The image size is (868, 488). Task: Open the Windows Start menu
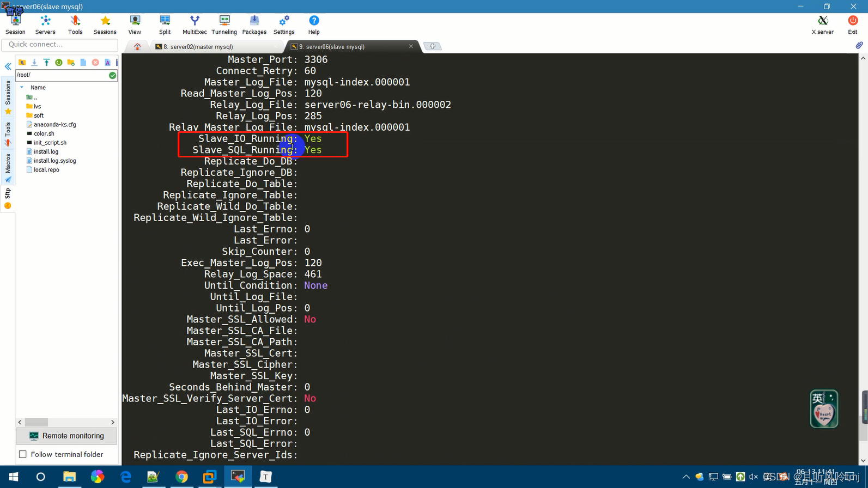[13, 477]
